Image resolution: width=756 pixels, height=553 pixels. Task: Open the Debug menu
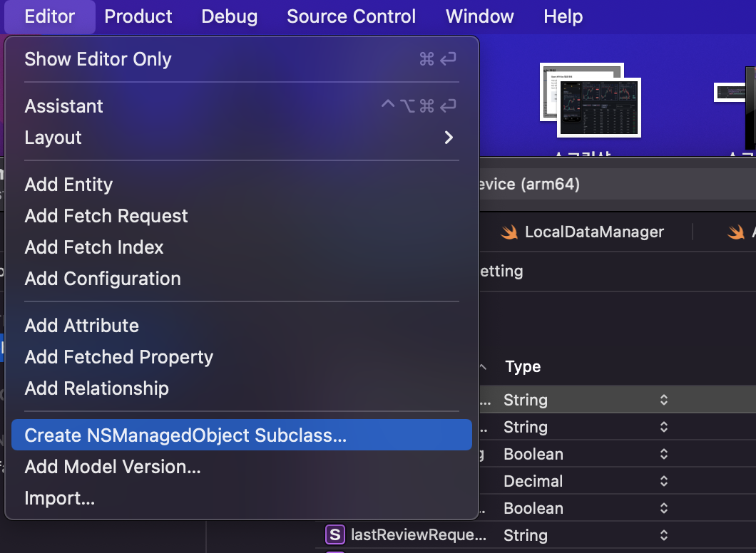coord(229,16)
